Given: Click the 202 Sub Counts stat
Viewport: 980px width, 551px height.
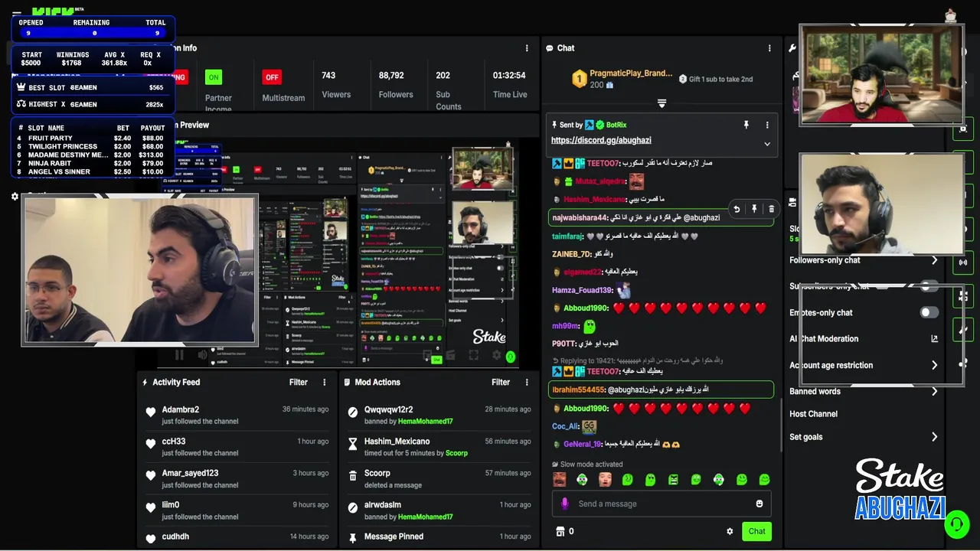Looking at the screenshot, I should click(449, 90).
